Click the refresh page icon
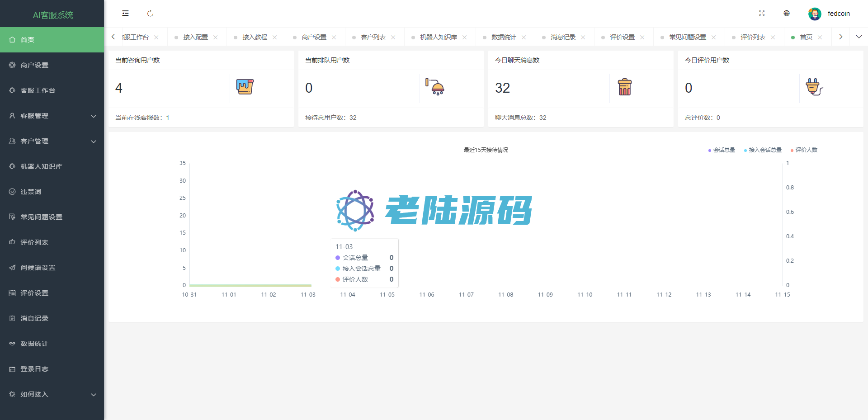 150,14
